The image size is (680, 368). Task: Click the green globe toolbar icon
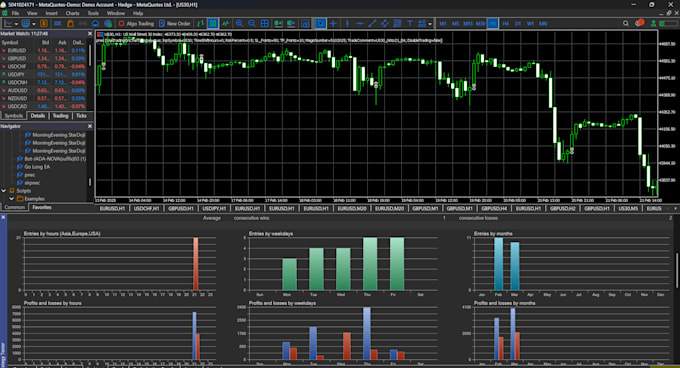point(108,23)
